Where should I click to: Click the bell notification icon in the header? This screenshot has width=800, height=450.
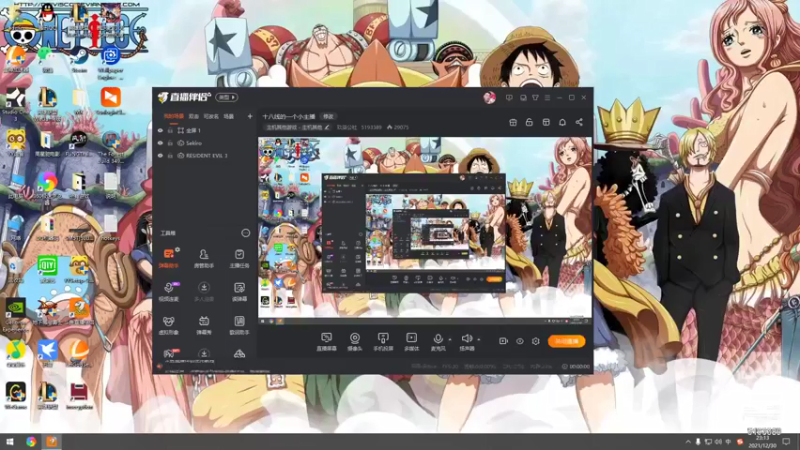coord(562,122)
